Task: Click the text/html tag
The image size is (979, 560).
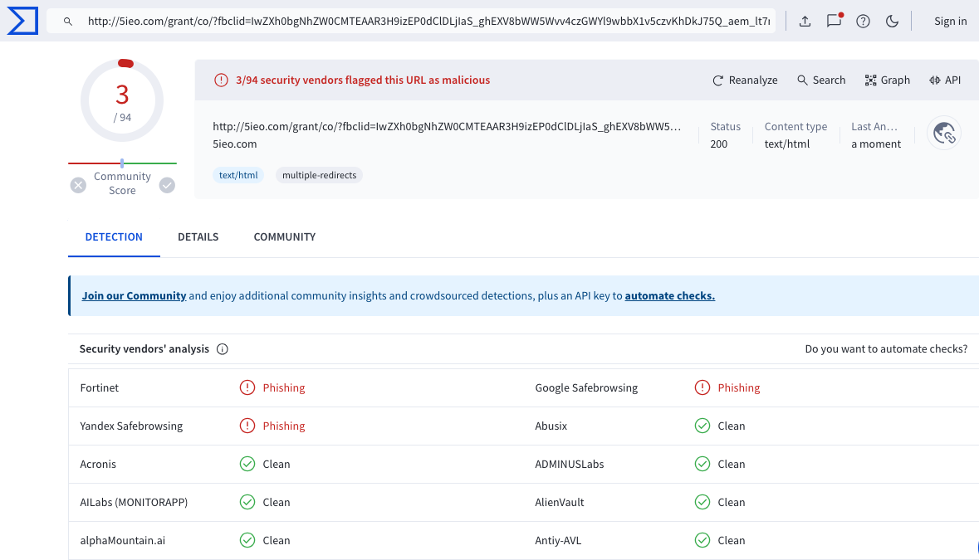Action: [x=238, y=175]
